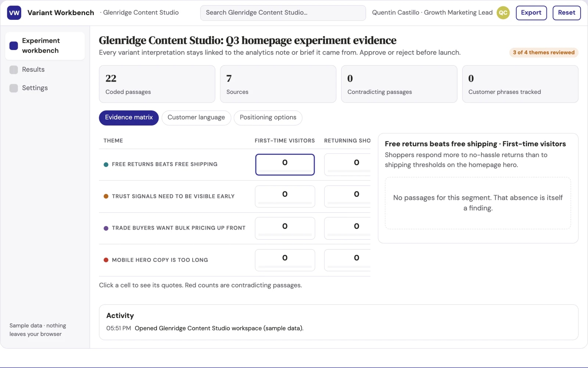The height and width of the screenshot is (368, 588).
Task: Select Trust signals returning shoppers cell
Action: (348, 196)
